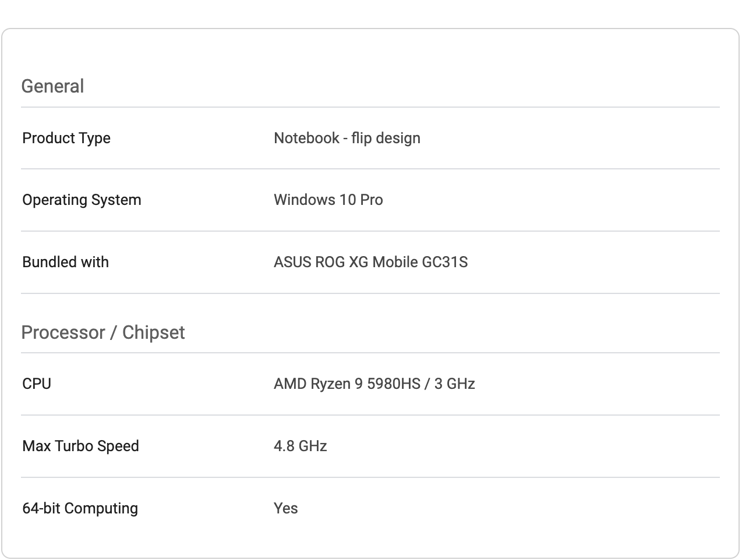The height and width of the screenshot is (560, 742).
Task: Click the ASUS ROG XG Mobile value
Action: coord(370,262)
